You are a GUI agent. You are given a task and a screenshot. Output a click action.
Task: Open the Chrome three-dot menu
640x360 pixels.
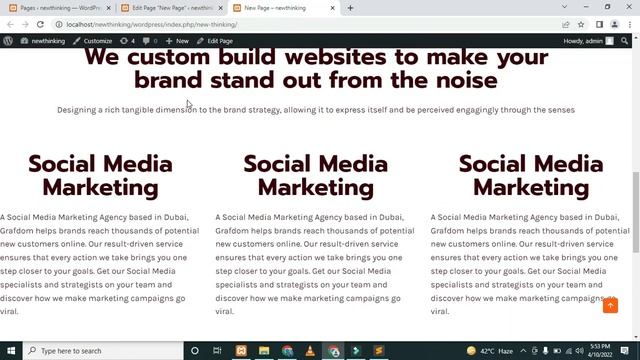pos(630,24)
